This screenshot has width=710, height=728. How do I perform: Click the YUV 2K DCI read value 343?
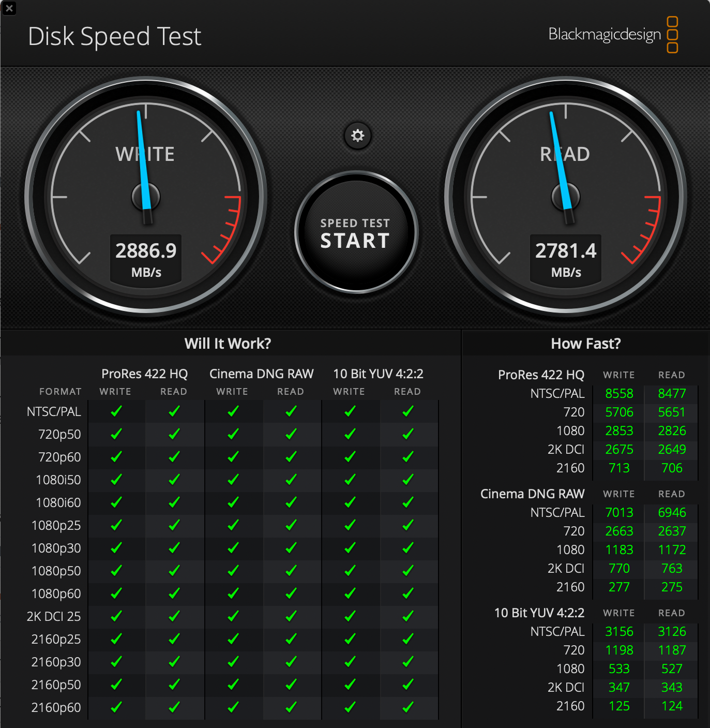click(672, 688)
